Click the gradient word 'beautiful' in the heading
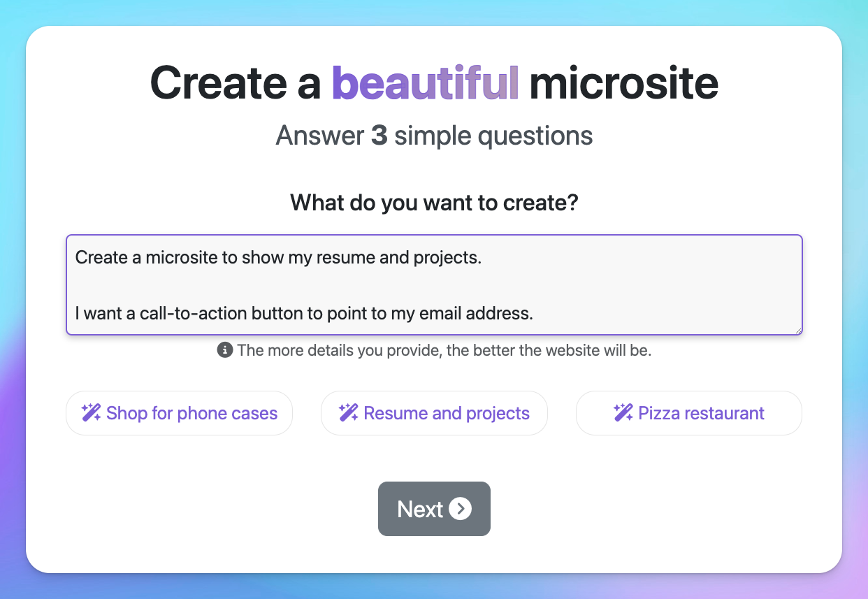This screenshot has width=868, height=599. (x=426, y=82)
